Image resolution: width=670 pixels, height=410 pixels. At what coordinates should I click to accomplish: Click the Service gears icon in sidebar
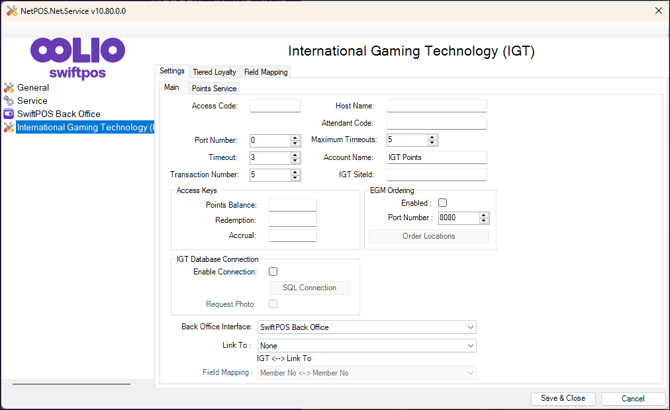[x=9, y=101]
